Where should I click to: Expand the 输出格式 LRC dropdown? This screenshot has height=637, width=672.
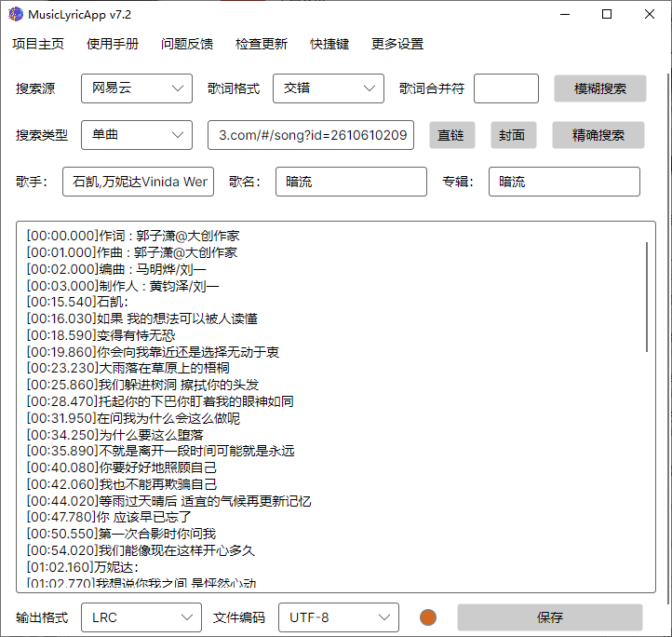(x=141, y=617)
